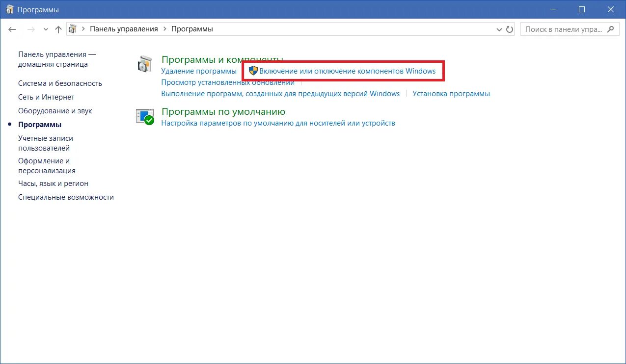Open the 'Программы по умолчанию' heading

tap(223, 112)
